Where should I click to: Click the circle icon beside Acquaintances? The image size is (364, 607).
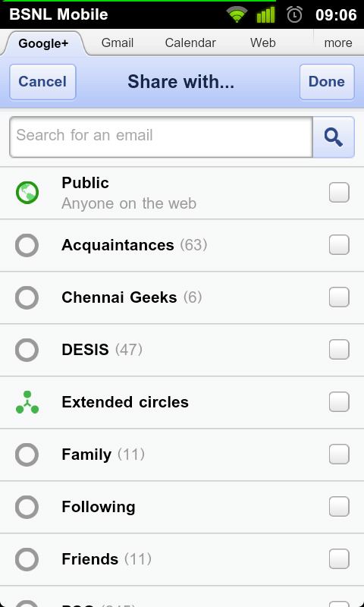[27, 245]
